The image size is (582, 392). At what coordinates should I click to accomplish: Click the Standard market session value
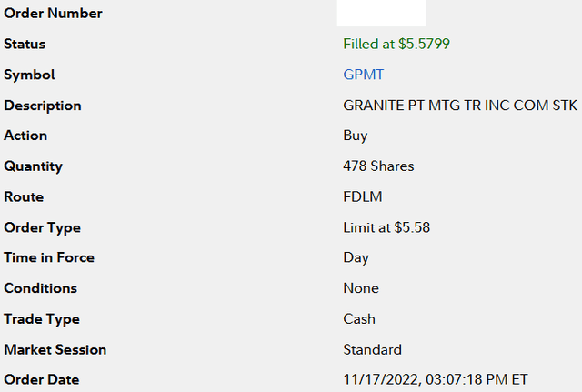click(372, 349)
